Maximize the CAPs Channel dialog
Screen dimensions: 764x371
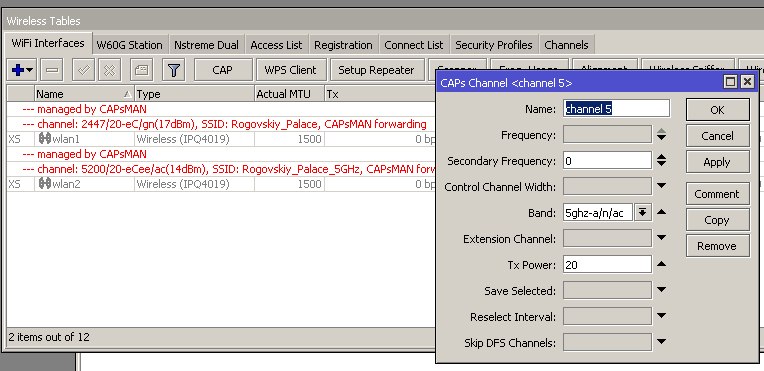pyautogui.click(x=730, y=82)
